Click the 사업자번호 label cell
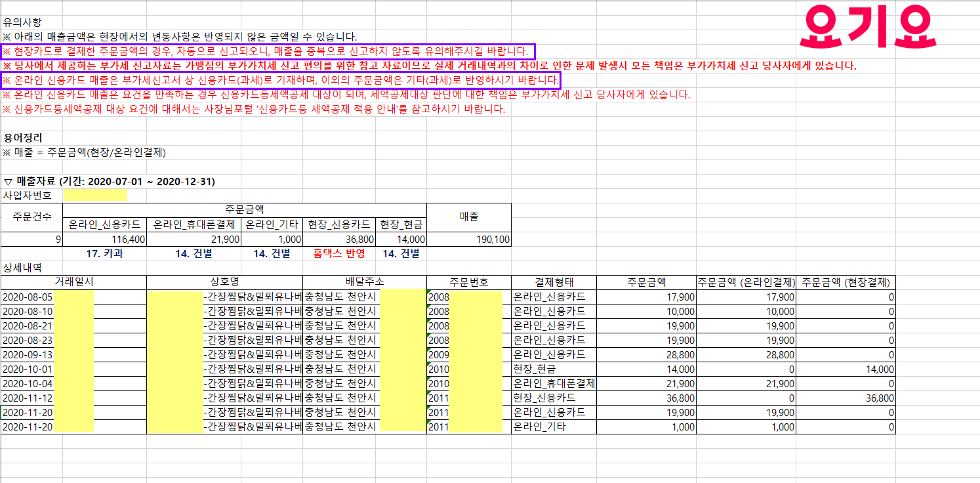Screen dimensions: 980x483 pyautogui.click(x=27, y=195)
